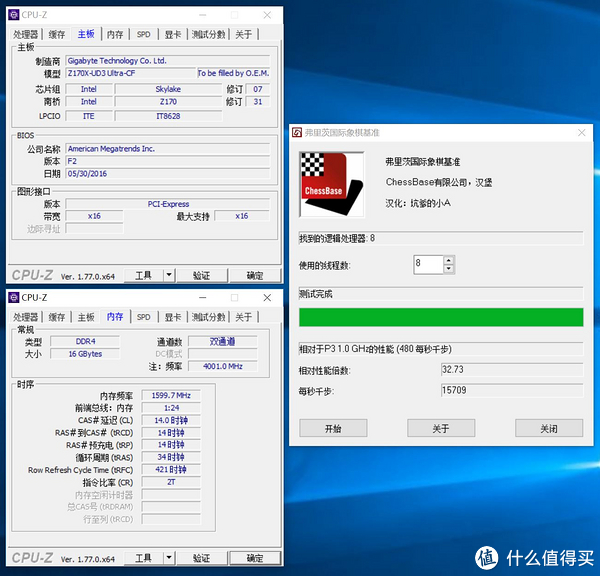Viewport: 600px width, 576px height.
Task: Click Gigabyte Technology Co. Ltd. manufacturer field
Action: 168,61
